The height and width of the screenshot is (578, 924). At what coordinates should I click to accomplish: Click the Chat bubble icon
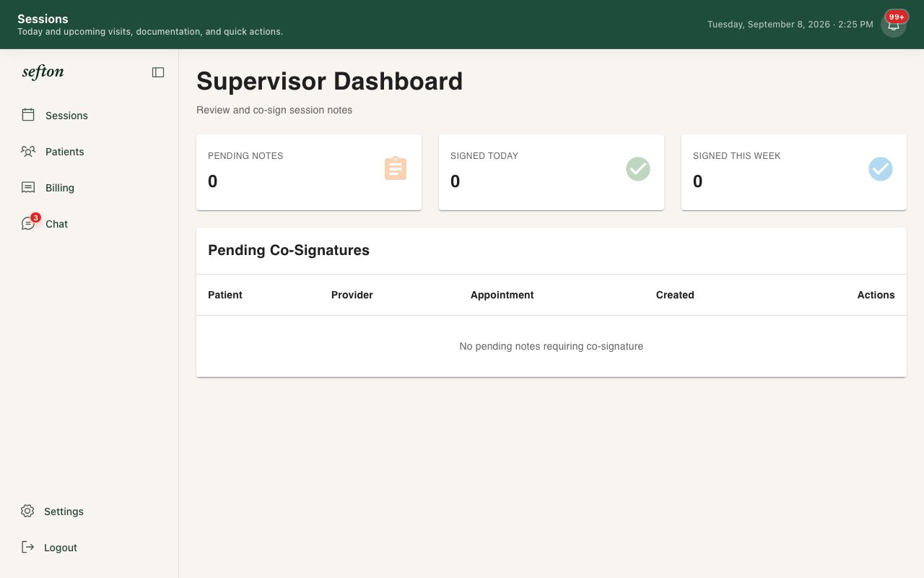(x=27, y=224)
